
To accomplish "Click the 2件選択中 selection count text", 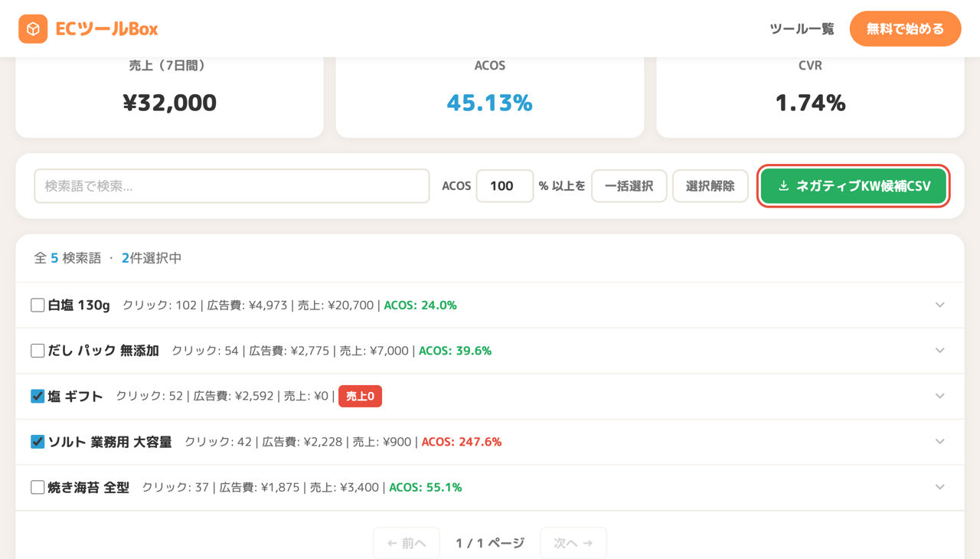I will coord(152,258).
